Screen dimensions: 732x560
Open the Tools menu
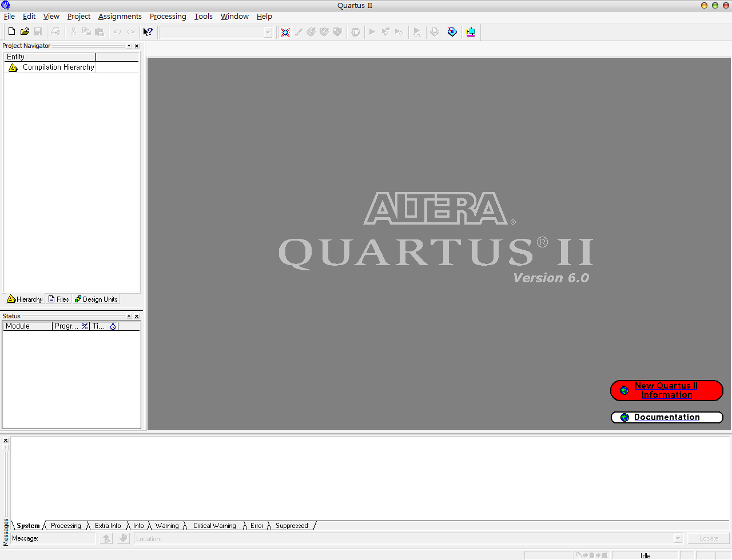204,17
